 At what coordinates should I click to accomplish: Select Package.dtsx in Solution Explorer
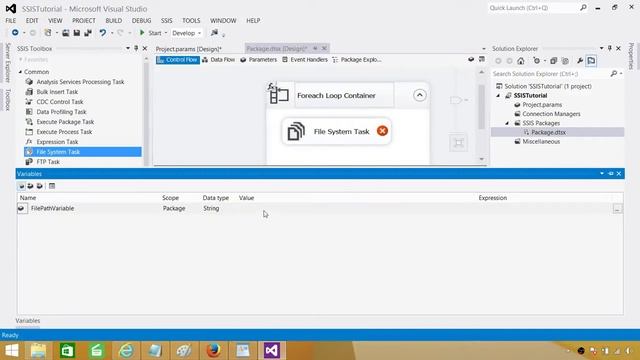pyautogui.click(x=548, y=132)
